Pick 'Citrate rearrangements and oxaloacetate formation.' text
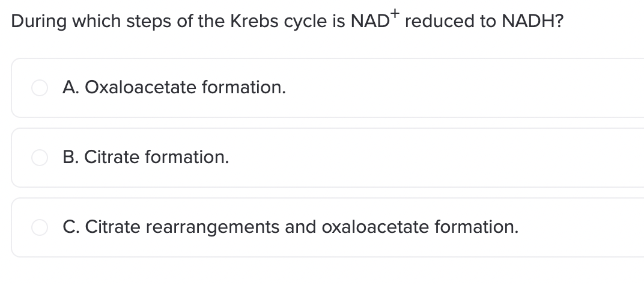The image size is (644, 284). 302,227
